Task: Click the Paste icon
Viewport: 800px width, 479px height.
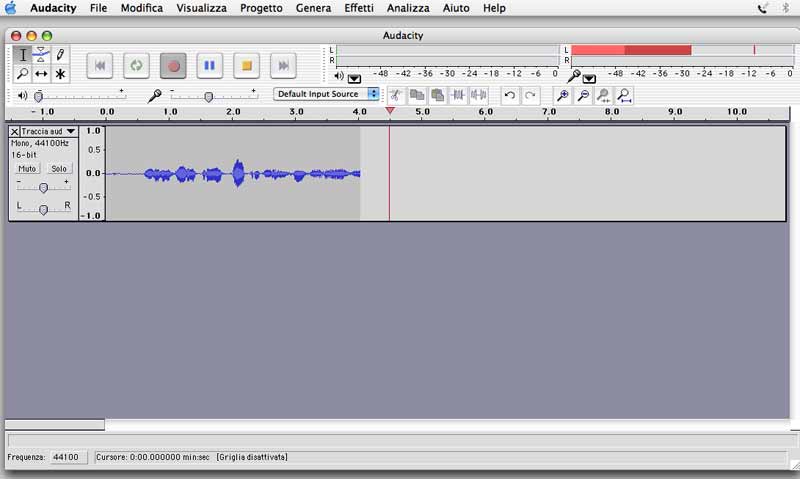Action: tap(437, 95)
